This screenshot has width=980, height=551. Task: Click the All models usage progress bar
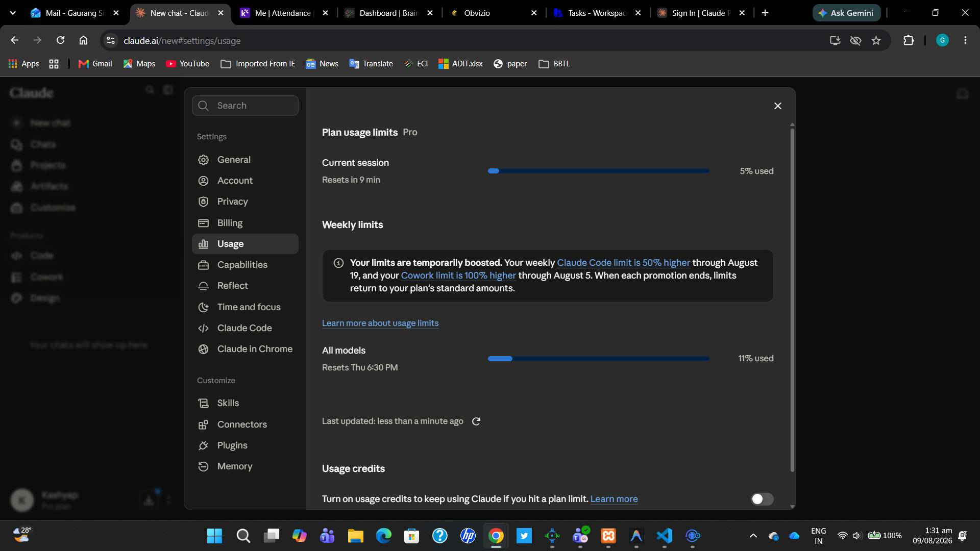pos(599,359)
